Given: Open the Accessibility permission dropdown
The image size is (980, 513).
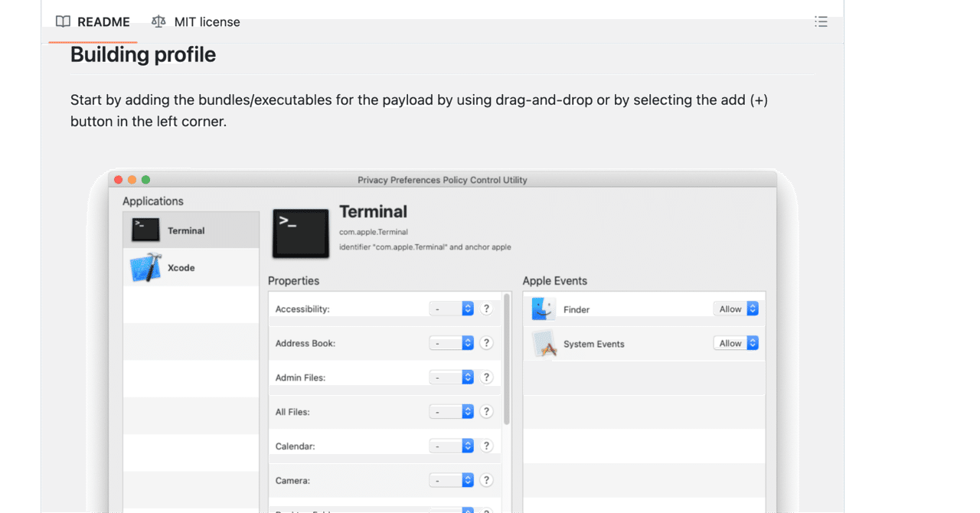Looking at the screenshot, I should (x=452, y=309).
